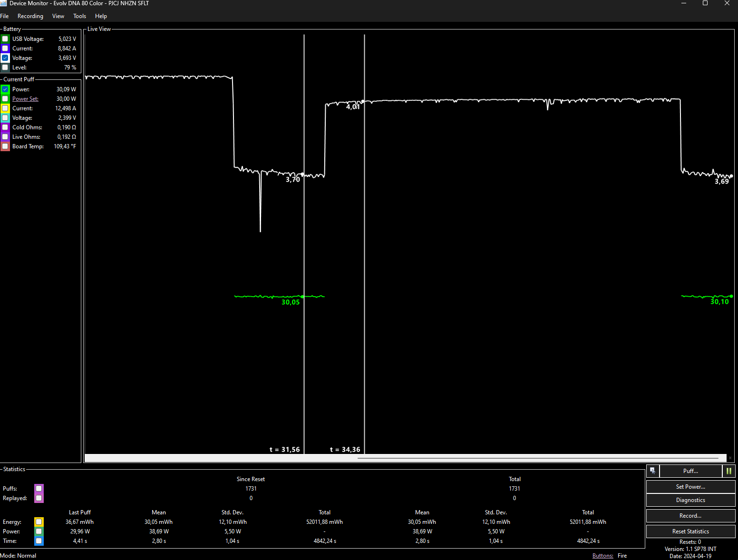The width and height of the screenshot is (738, 560).
Task: Open the Record... dialog
Action: (690, 516)
